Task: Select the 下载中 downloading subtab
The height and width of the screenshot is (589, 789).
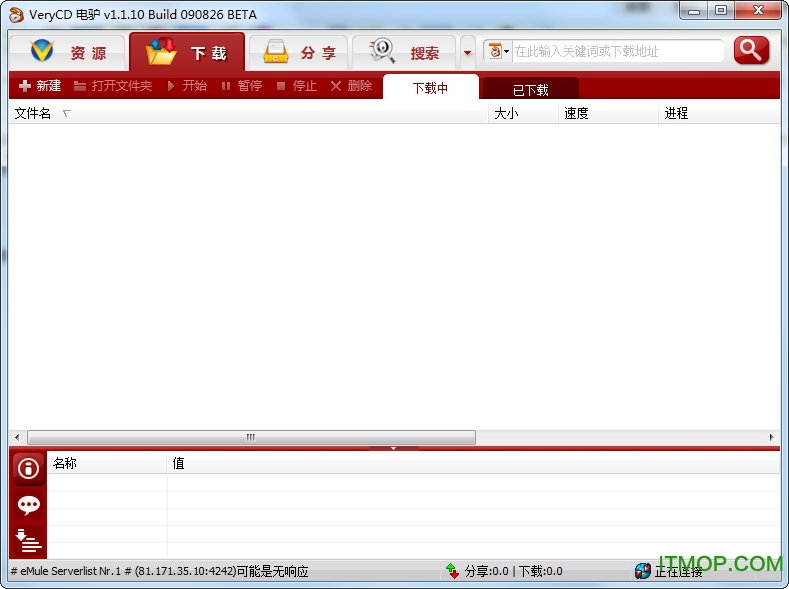Action: click(430, 88)
